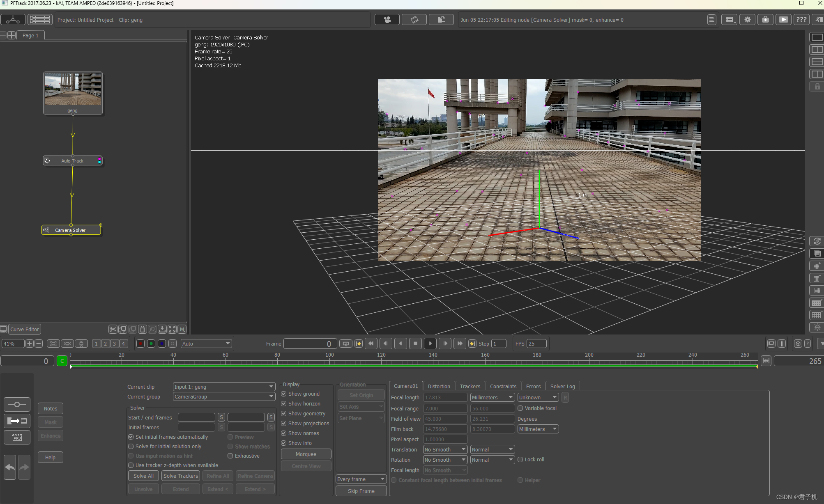Click the fit-all-nodes expand icon

pos(172,329)
